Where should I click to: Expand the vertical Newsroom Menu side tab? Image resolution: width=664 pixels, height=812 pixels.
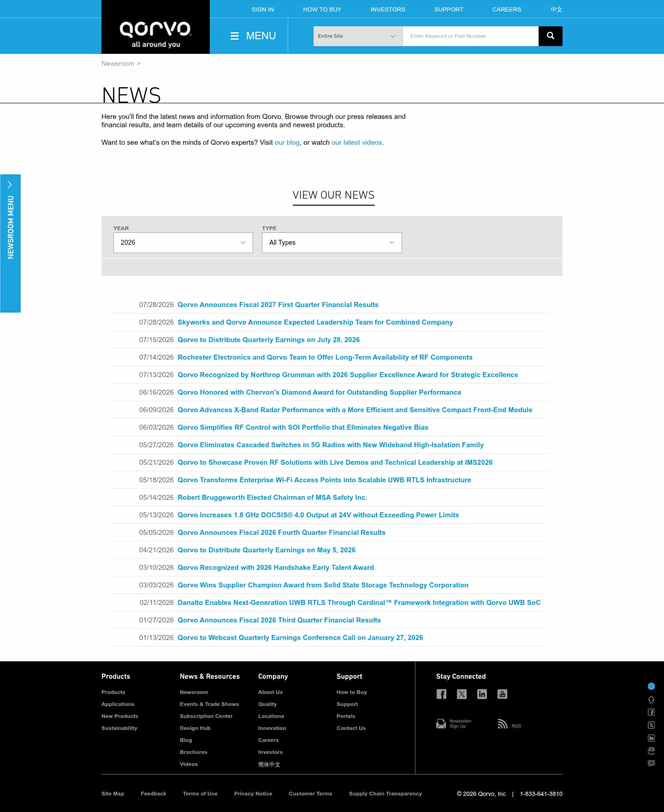(10, 243)
